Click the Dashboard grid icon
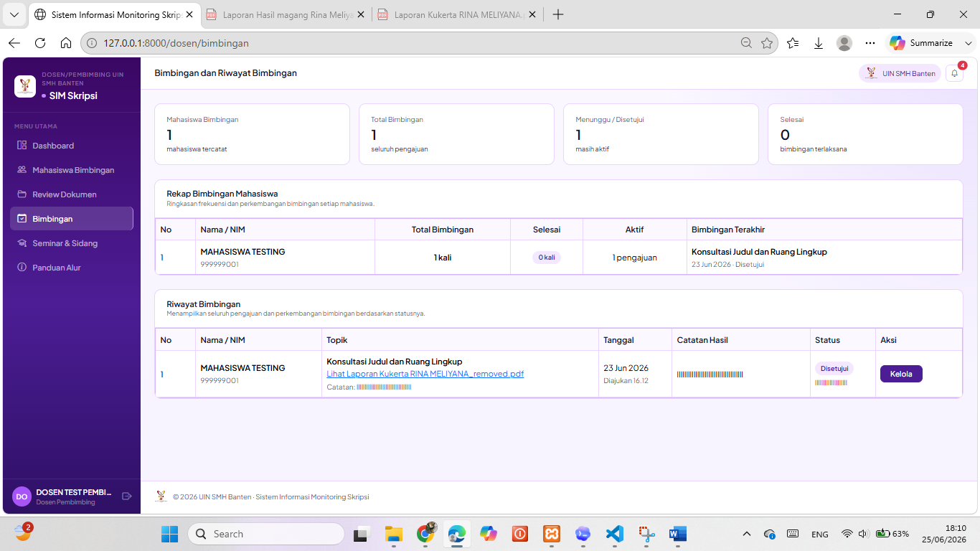This screenshot has width=980, height=551. pyautogui.click(x=22, y=146)
